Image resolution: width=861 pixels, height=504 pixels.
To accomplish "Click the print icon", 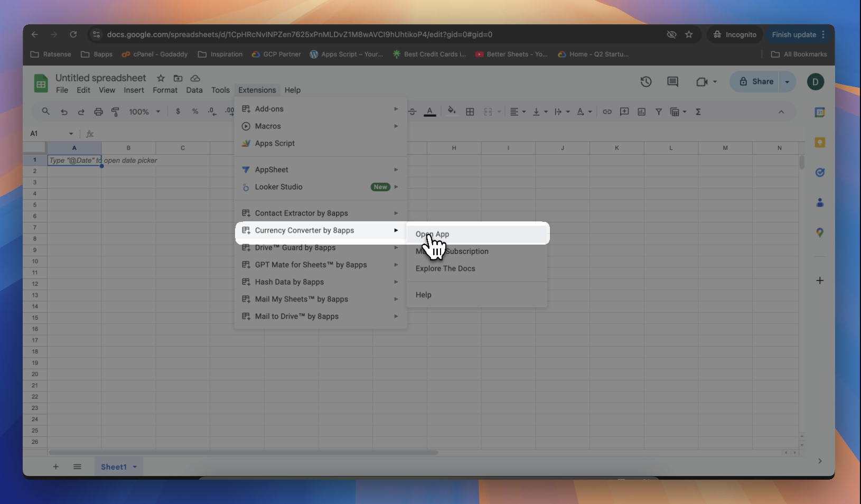I will tap(98, 112).
